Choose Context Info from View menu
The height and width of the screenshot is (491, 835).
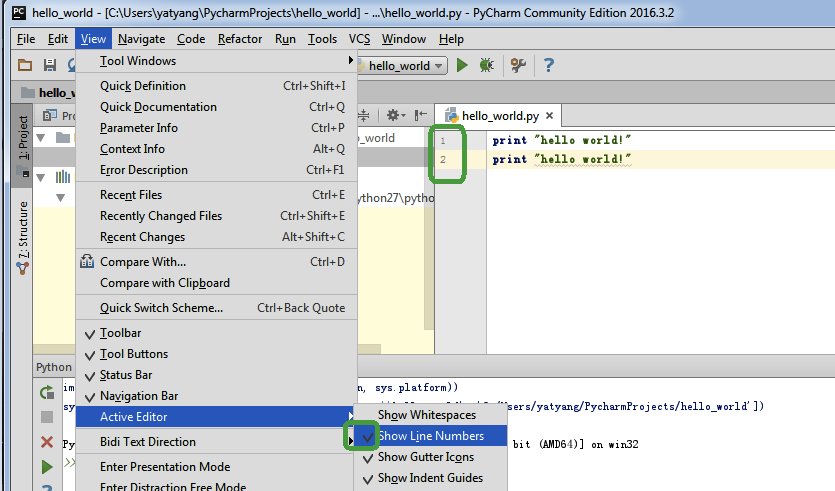click(216, 149)
